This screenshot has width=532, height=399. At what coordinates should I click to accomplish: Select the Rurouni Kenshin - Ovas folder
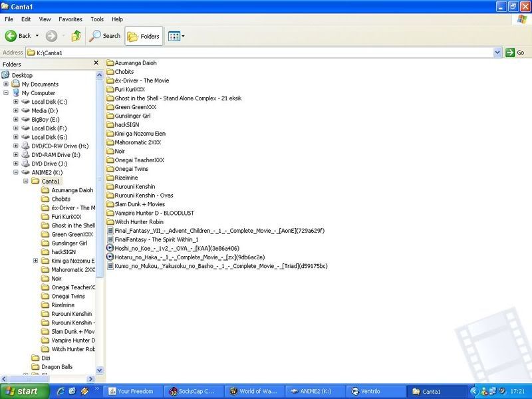click(x=140, y=195)
